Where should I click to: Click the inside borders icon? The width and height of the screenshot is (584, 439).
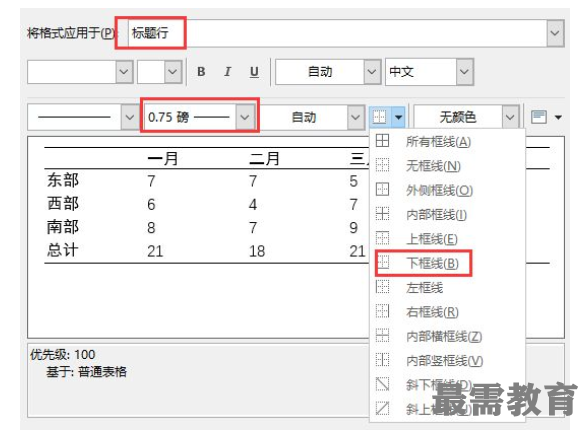382,214
